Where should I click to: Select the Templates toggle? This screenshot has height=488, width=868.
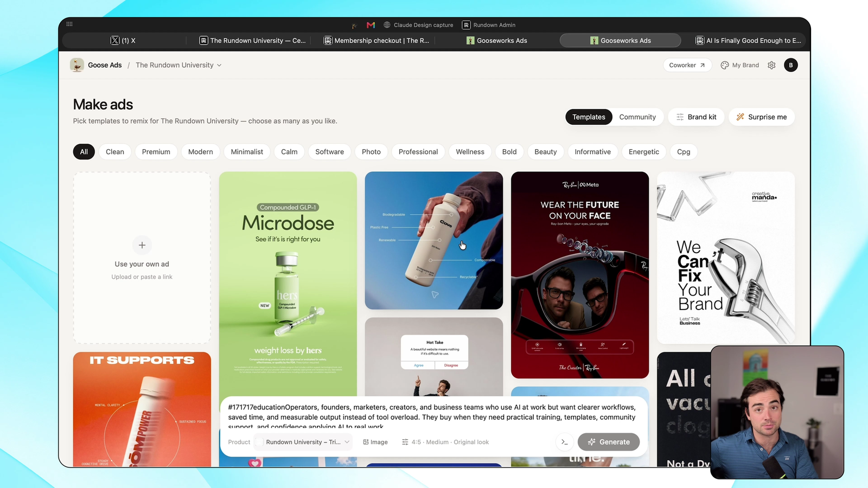(x=589, y=117)
